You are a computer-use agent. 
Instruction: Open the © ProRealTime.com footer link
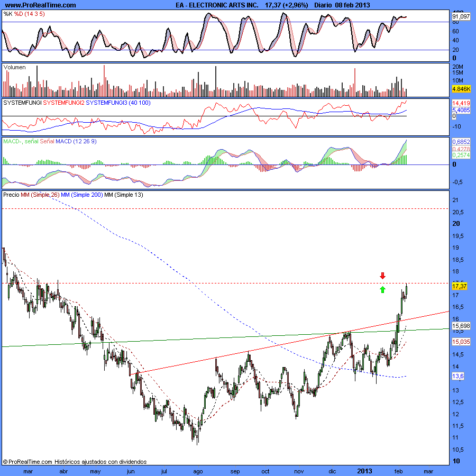point(28,462)
